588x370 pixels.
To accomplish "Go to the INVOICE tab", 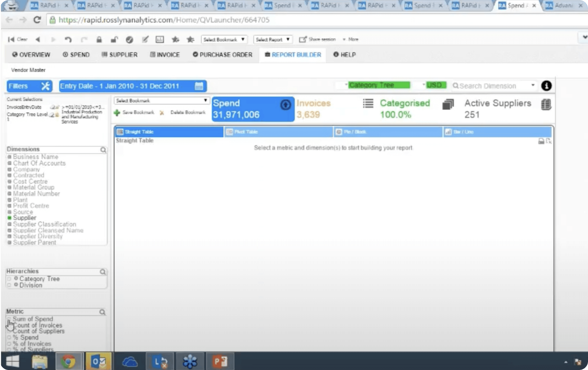I will 165,55.
